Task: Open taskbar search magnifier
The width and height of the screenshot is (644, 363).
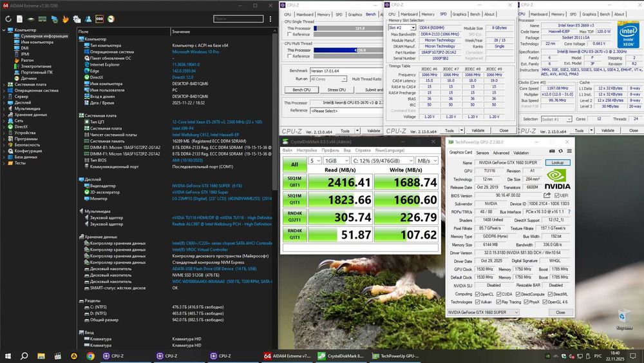Action: (x=24, y=356)
